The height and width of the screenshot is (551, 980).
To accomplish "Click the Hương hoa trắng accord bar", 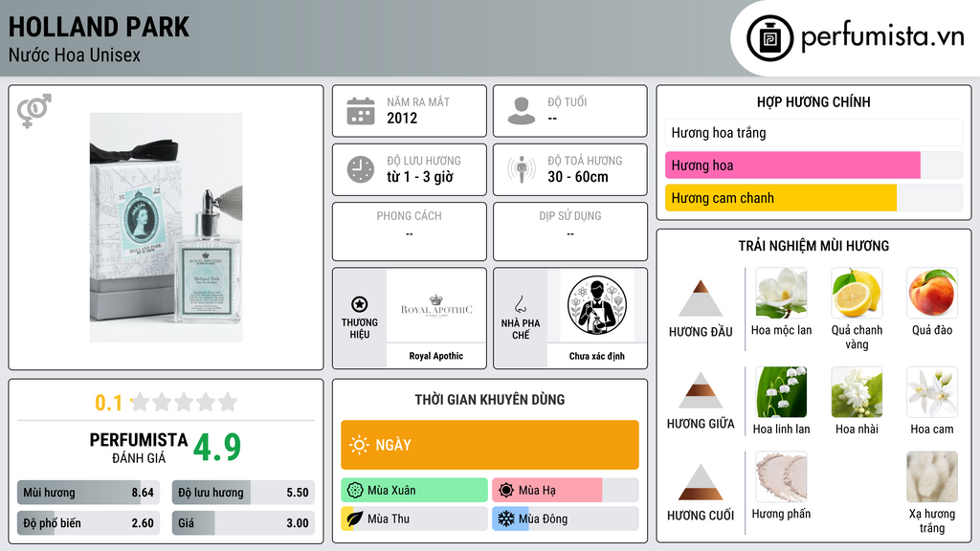I will click(x=813, y=132).
